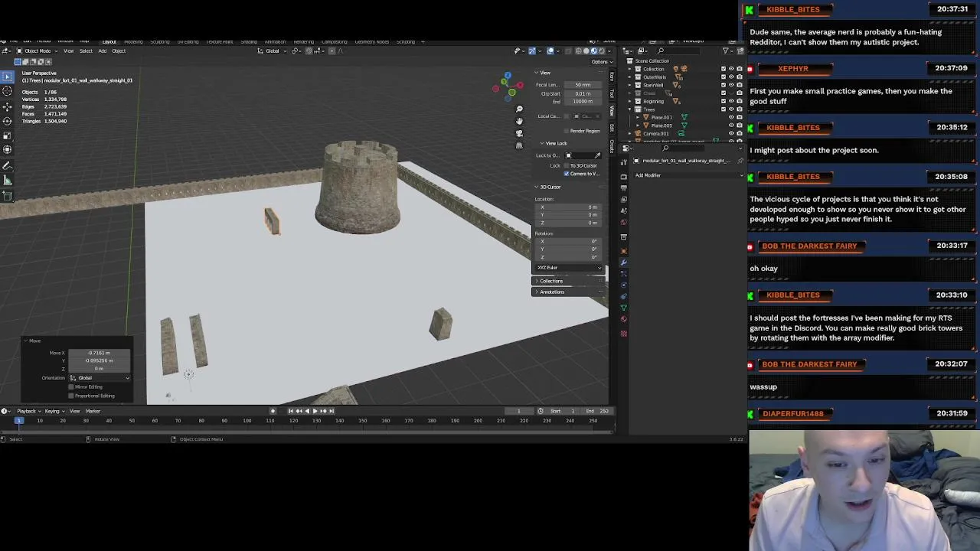The image size is (980, 551).
Task: Toggle the Render Region checkbox
Action: point(567,131)
